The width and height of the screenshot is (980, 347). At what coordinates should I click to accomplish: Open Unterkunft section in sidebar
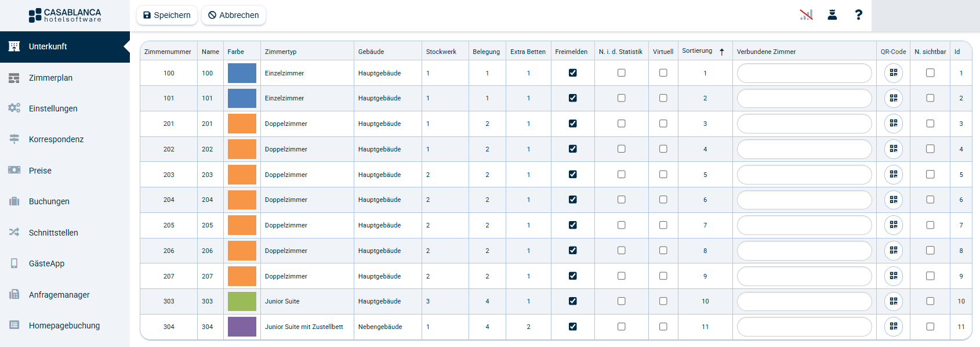[65, 47]
